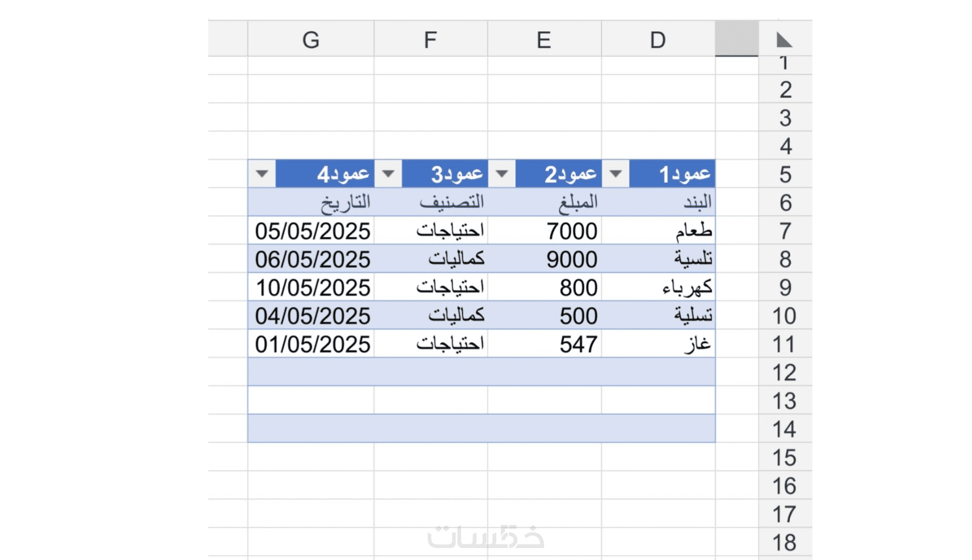972x560 pixels.
Task: Click the كهرباء item cell
Action: tap(687, 287)
